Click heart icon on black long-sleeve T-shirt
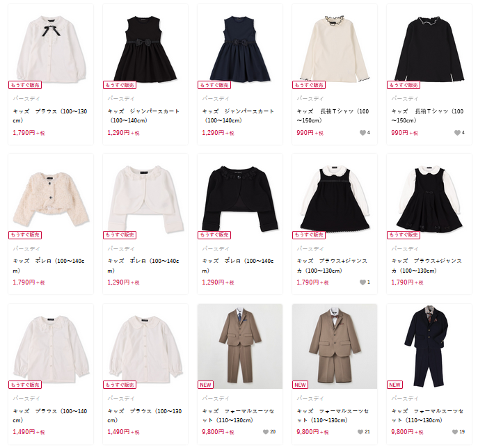 [x=457, y=133]
